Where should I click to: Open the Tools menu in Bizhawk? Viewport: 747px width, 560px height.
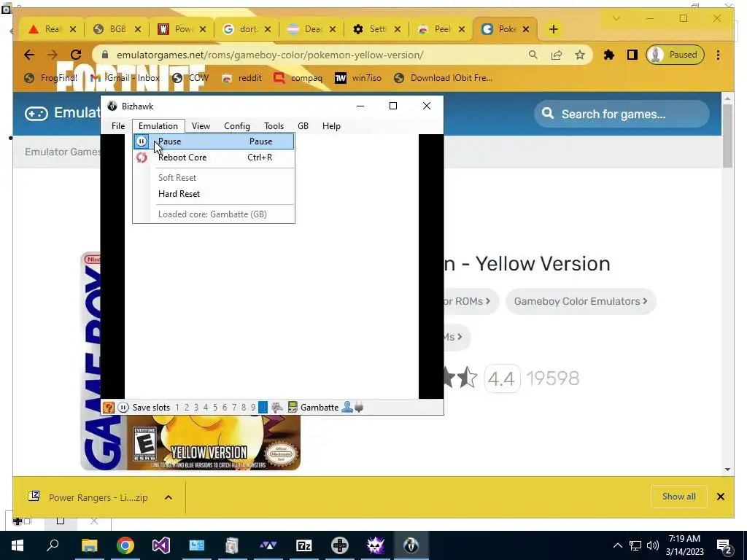click(x=274, y=126)
